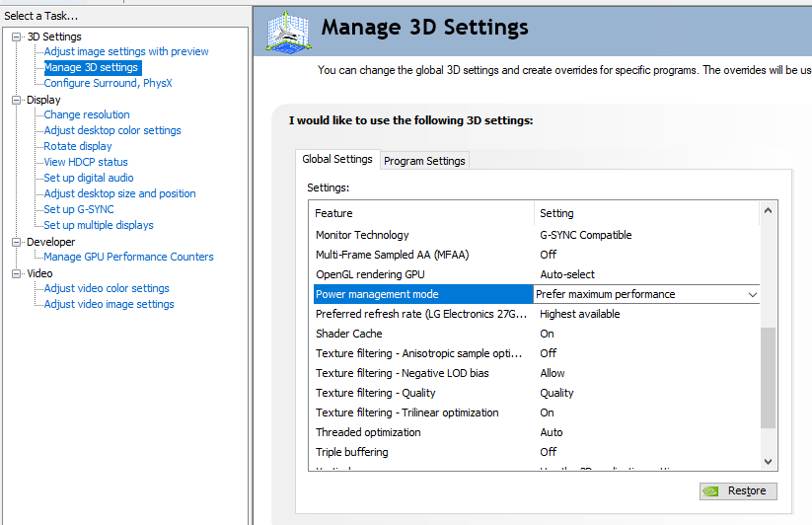Open Adjust image settings with preview
The width and height of the screenshot is (812, 525).
(x=126, y=51)
